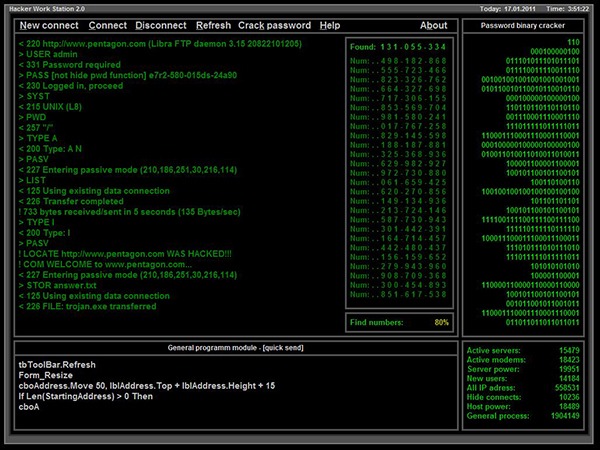Open the Help menu
Image resolution: width=600 pixels, height=450 pixels.
[329, 25]
